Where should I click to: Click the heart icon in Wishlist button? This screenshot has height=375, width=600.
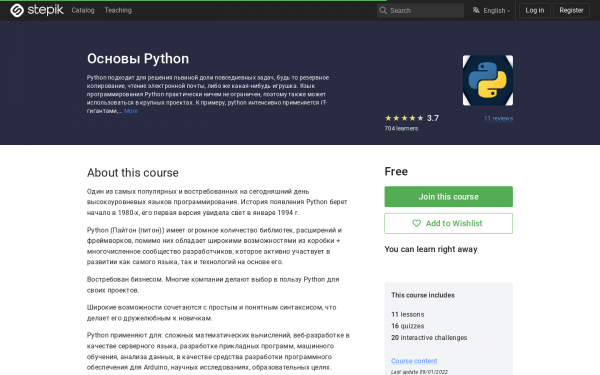[x=416, y=223]
